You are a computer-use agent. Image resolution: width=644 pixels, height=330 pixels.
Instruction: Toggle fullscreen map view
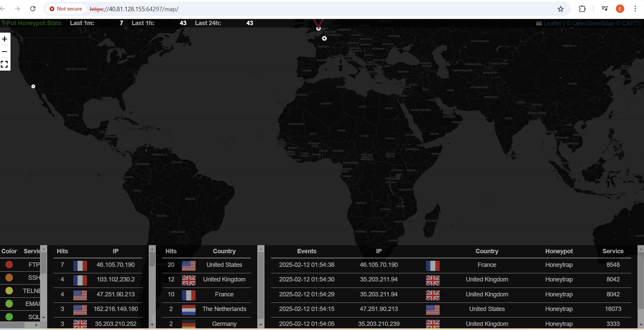[5, 64]
